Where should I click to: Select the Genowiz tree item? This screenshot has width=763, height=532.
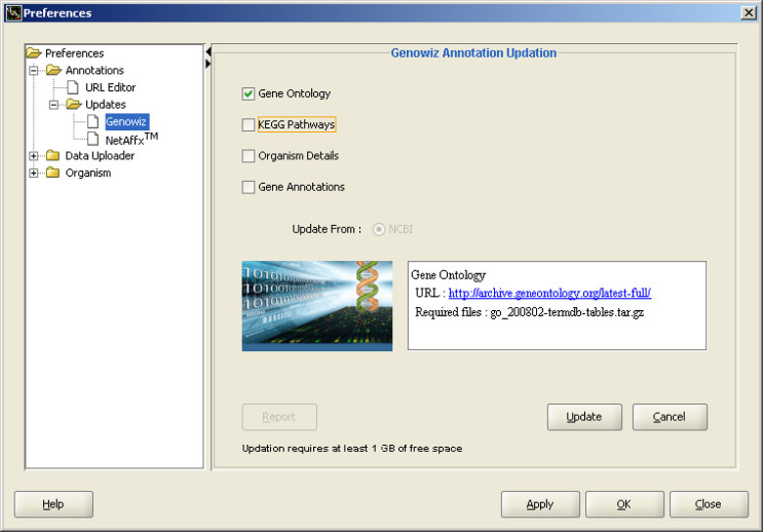pos(126,121)
